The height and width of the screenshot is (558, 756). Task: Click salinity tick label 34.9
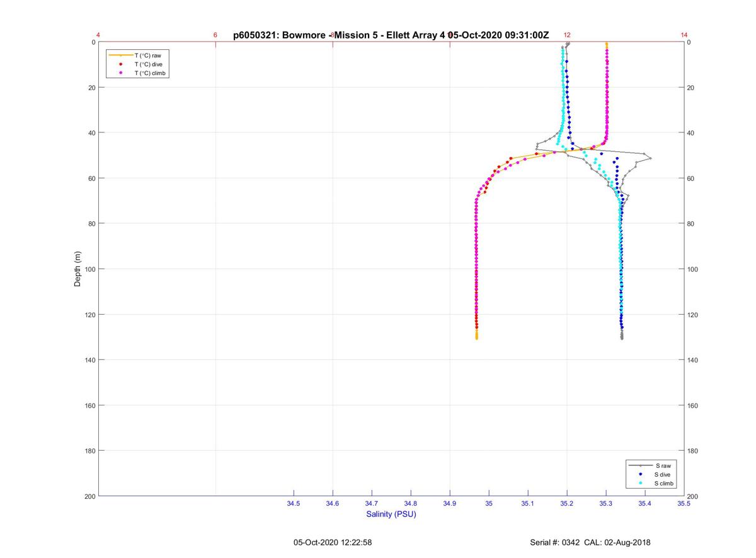450,503
